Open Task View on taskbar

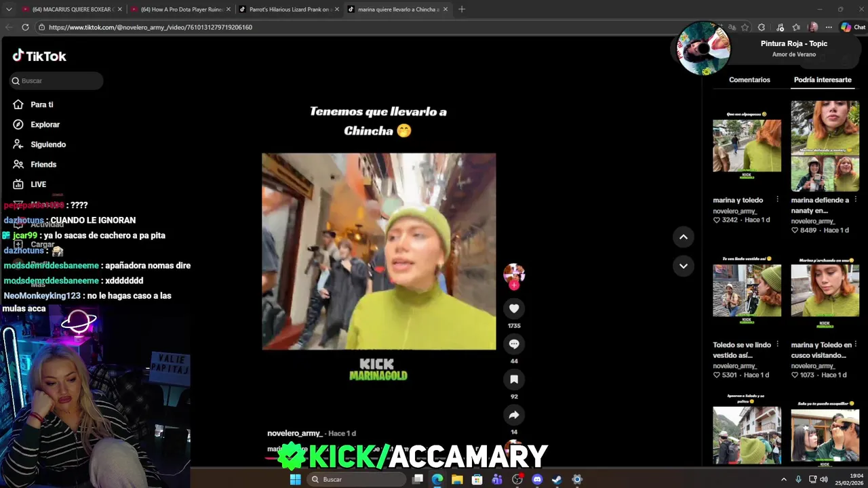(x=418, y=479)
